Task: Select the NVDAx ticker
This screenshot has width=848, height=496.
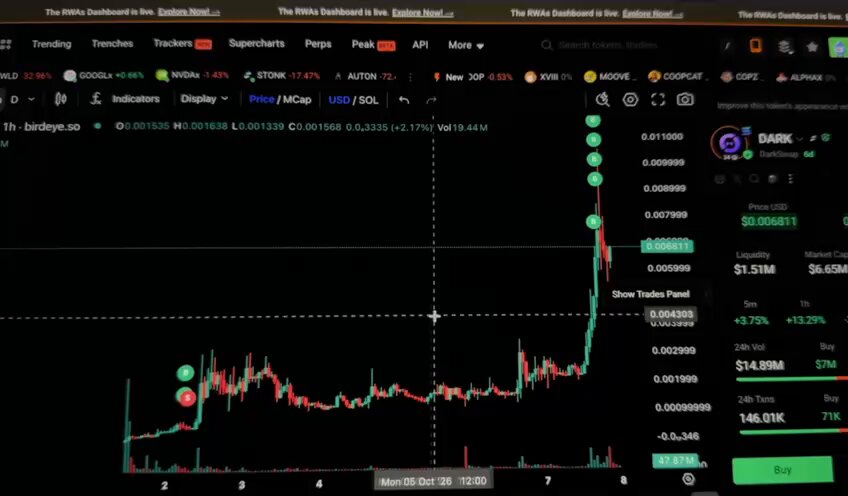Action: [x=193, y=75]
